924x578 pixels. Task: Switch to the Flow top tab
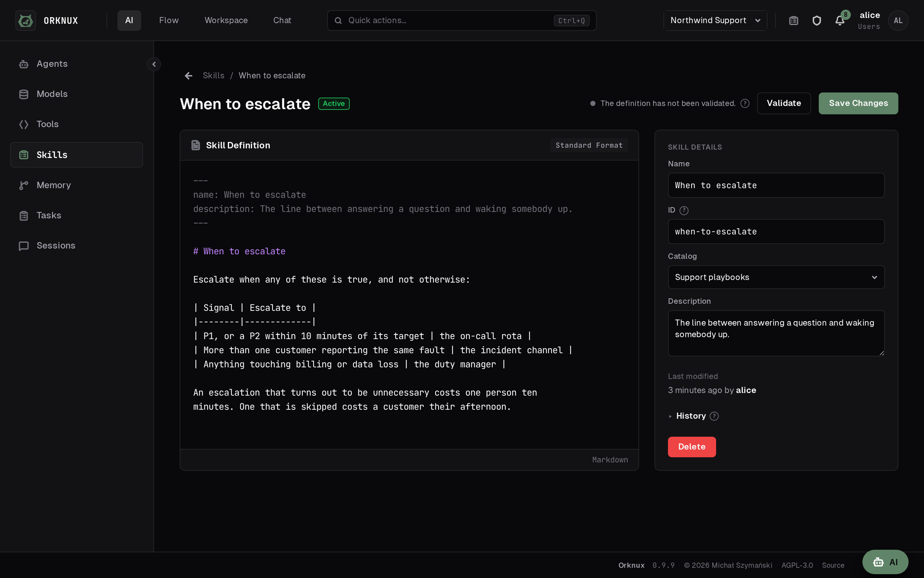coord(169,20)
